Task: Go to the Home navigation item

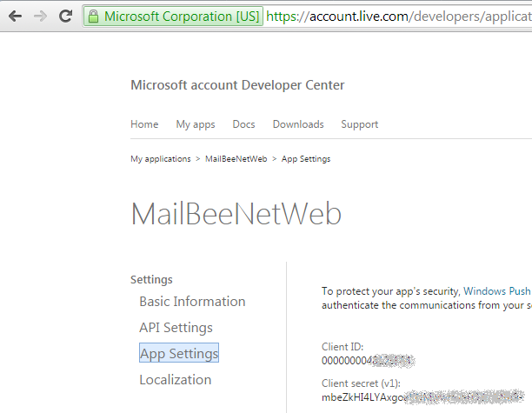Action: tap(144, 124)
